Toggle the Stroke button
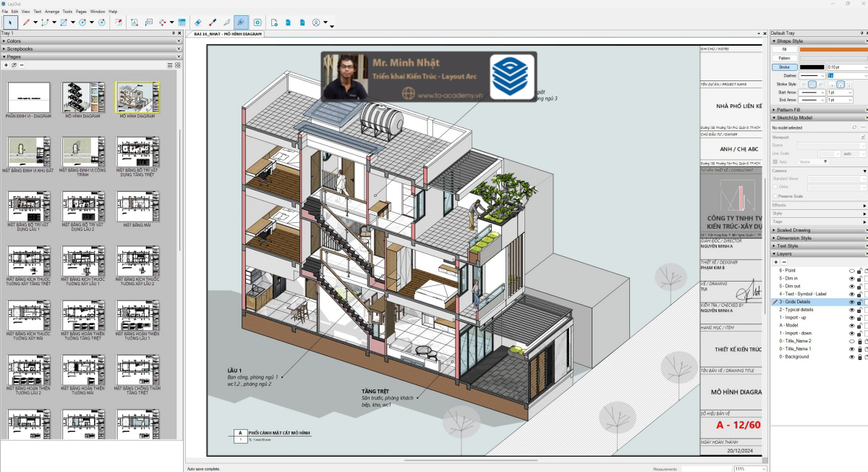 click(785, 67)
